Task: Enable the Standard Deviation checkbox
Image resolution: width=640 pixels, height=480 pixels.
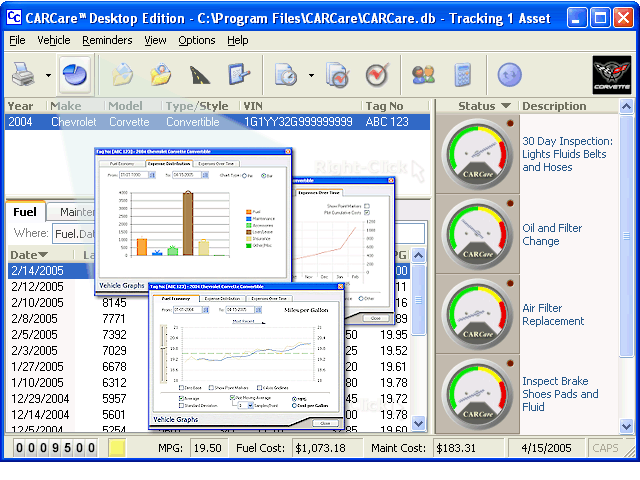Action: pos(182,406)
